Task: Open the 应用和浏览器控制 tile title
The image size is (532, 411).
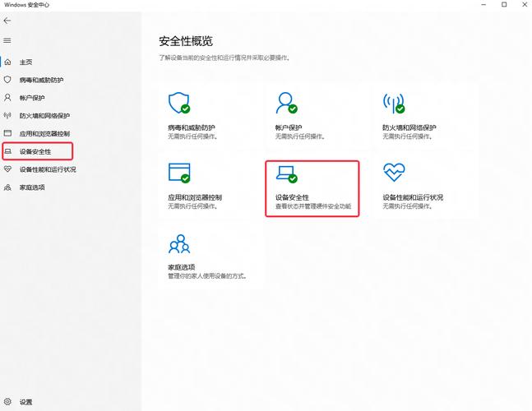Action: 195,197
